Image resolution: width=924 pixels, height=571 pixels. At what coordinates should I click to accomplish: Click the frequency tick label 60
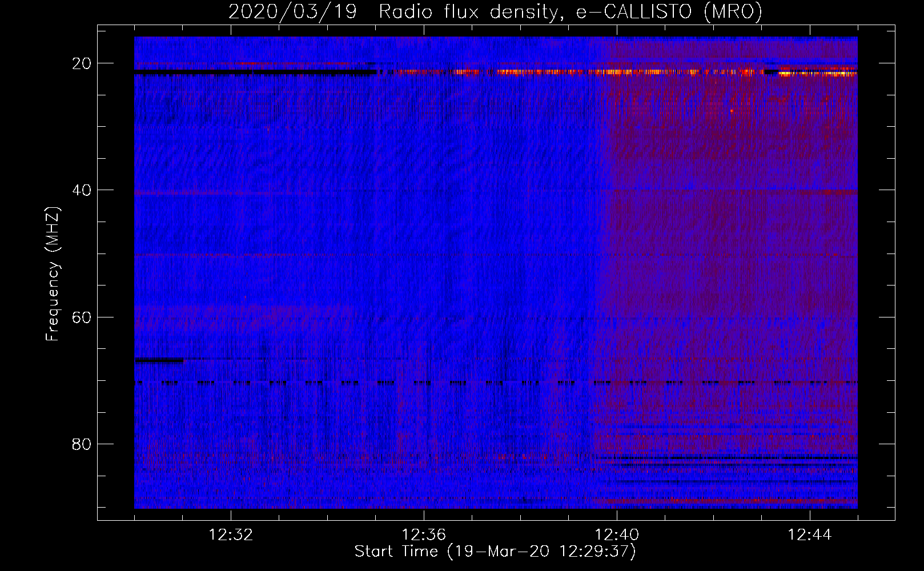coord(82,316)
